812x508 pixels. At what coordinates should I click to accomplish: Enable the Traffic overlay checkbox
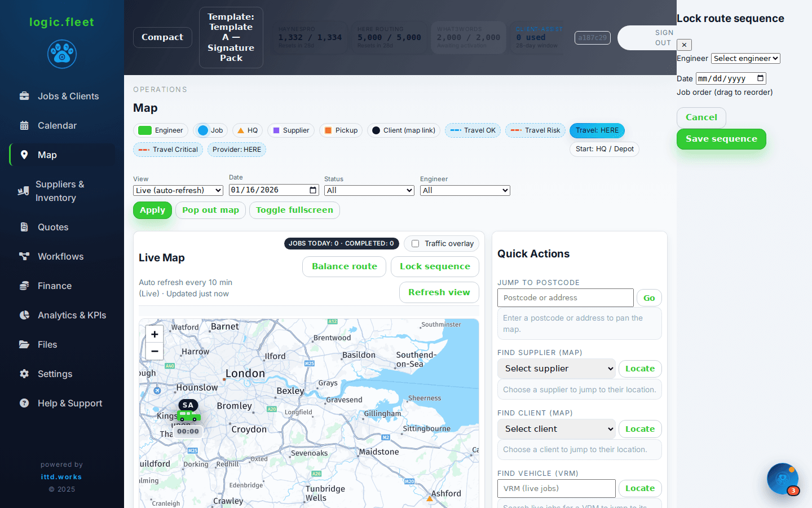click(x=416, y=243)
